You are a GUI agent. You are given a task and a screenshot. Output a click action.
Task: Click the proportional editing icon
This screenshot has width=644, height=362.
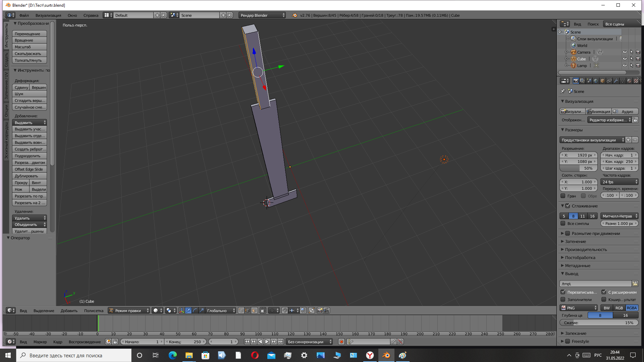(272, 310)
